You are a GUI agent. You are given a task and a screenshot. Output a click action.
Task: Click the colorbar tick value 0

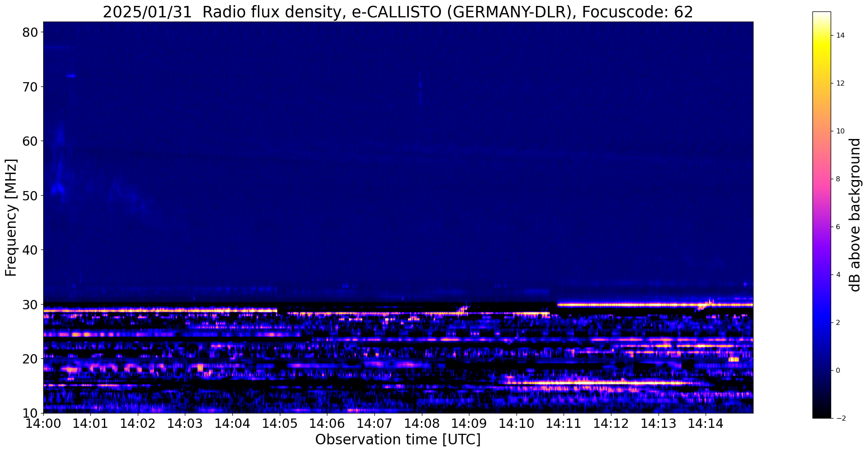point(838,371)
